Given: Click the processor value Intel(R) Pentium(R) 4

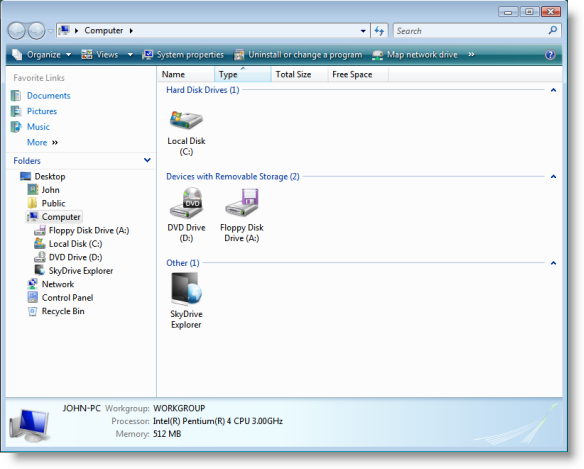Looking at the screenshot, I should tap(218, 421).
